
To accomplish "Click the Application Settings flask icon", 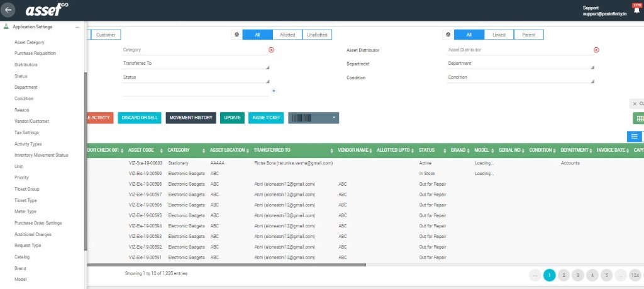I will pos(6,26).
